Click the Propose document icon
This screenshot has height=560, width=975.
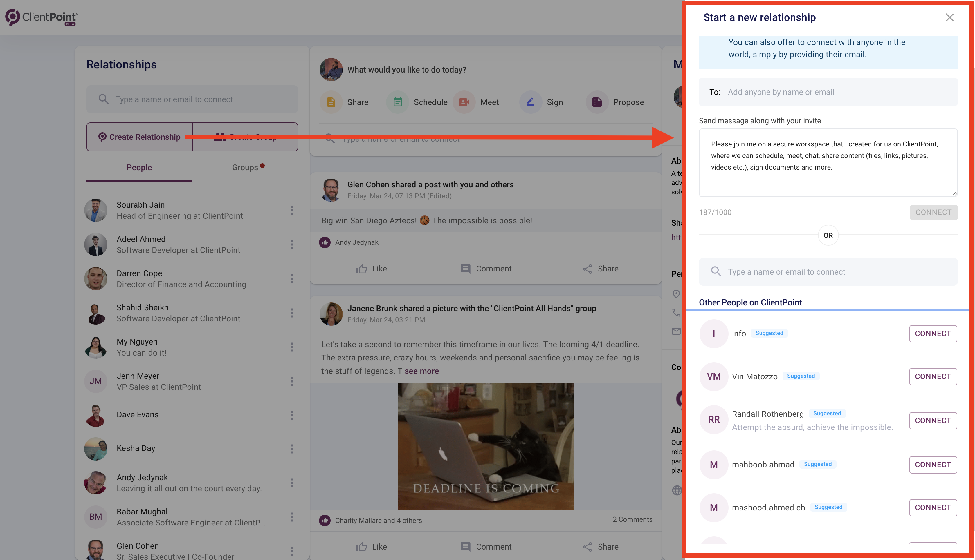(x=597, y=102)
